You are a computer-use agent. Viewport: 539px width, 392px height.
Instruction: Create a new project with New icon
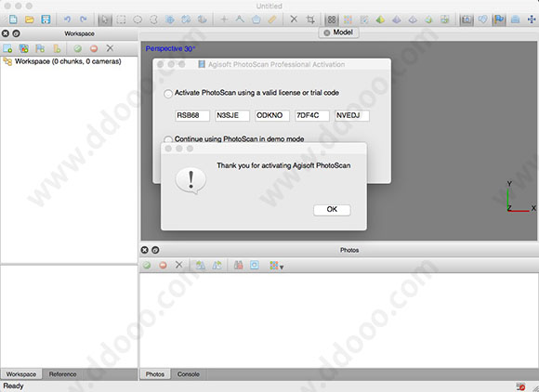tap(13, 20)
